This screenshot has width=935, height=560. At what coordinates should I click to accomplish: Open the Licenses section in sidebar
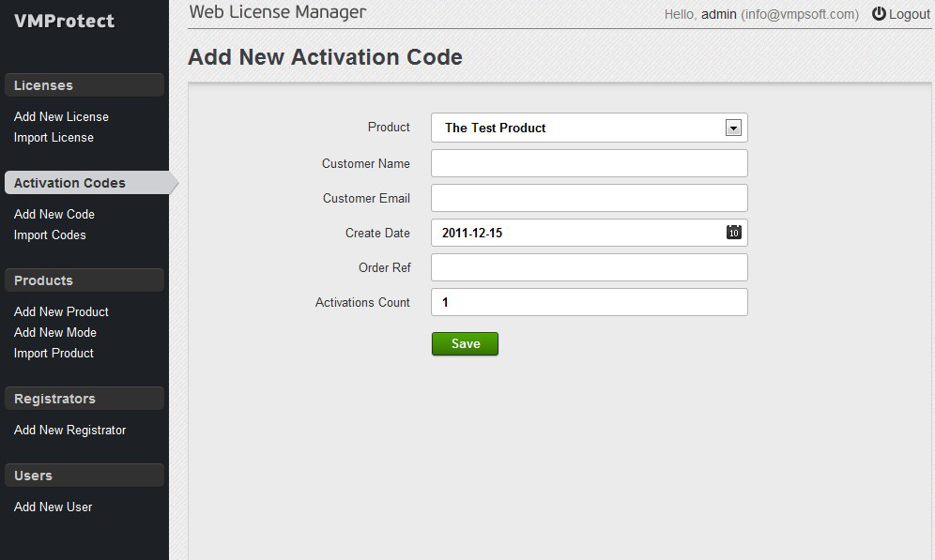click(43, 85)
